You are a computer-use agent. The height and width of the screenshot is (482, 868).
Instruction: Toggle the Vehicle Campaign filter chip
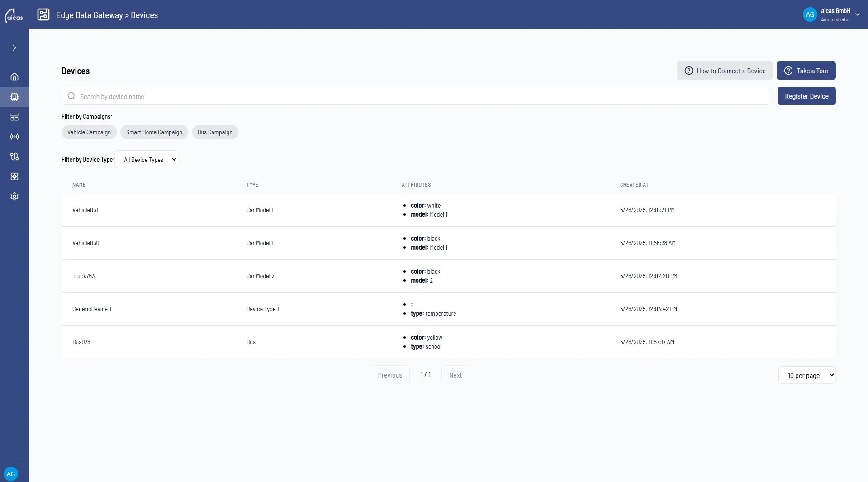(89, 132)
